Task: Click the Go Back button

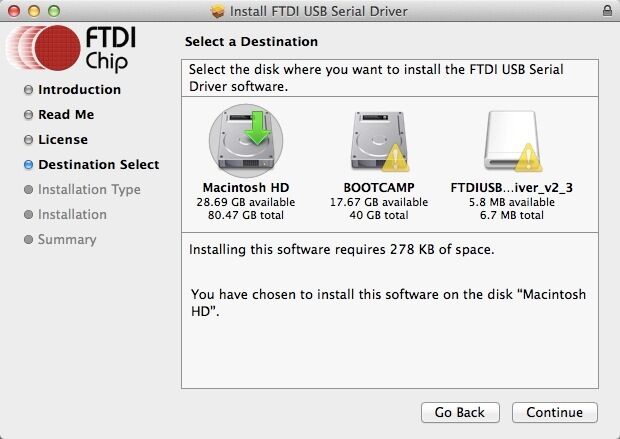Action: point(459,412)
